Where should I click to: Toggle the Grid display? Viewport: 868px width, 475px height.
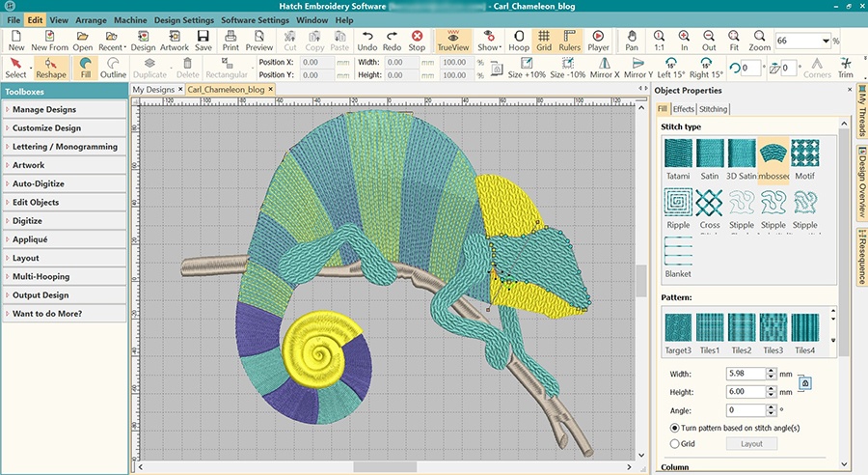[x=544, y=41]
